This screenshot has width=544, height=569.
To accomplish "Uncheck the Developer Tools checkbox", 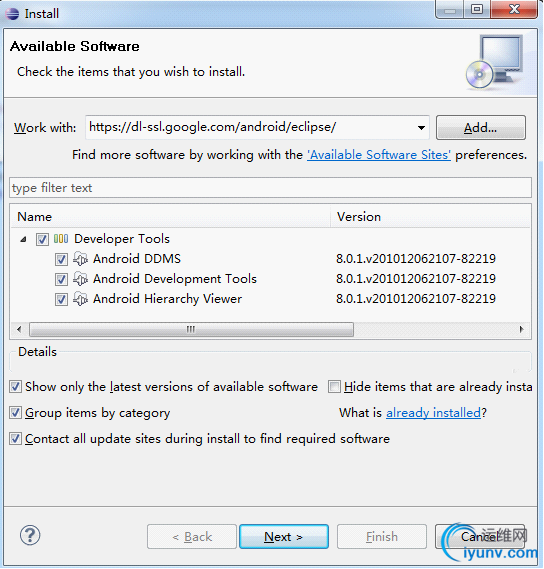I will click(42, 240).
